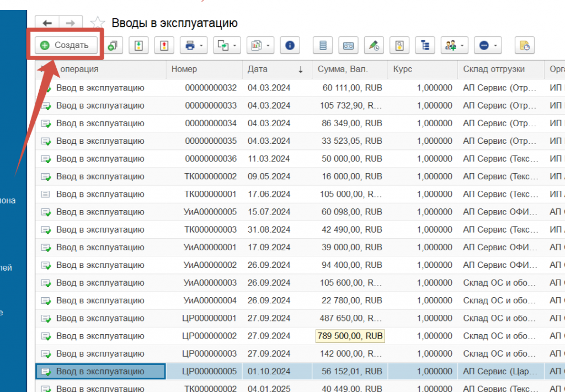Open the printer dropdown menu
This screenshot has width=565, height=392.
point(193,46)
